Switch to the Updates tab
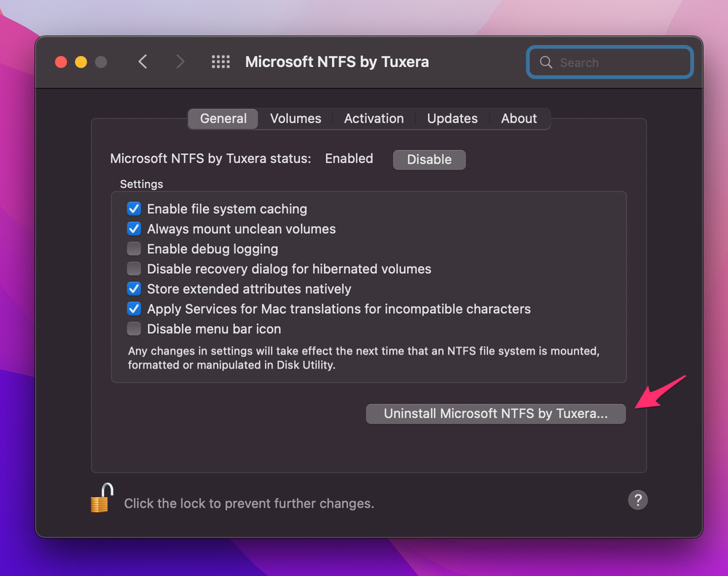Screen dimensions: 728x576 [452, 119]
